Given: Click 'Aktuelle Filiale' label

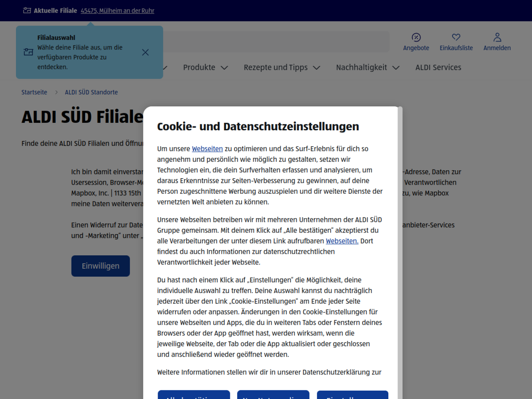Looking at the screenshot, I should point(55,11).
